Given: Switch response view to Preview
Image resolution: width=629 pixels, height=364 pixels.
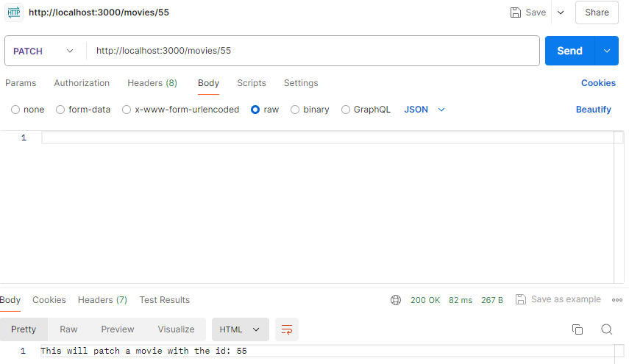Looking at the screenshot, I should 118,329.
